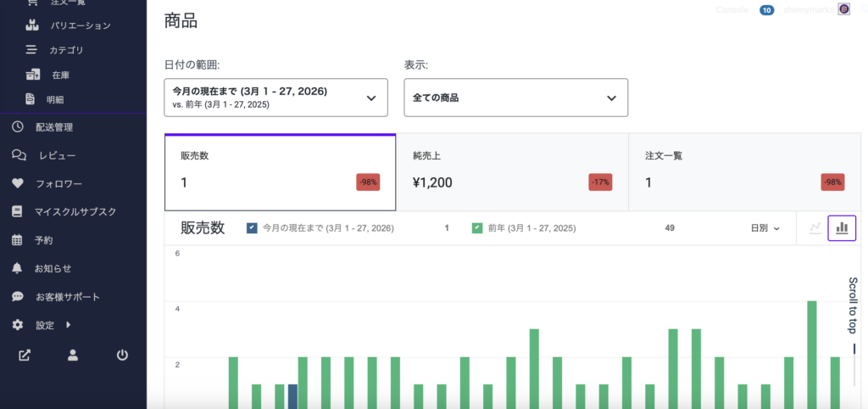The image size is (868, 409).
Task: Expand the 設定 submenu arrow
Action: click(68, 325)
